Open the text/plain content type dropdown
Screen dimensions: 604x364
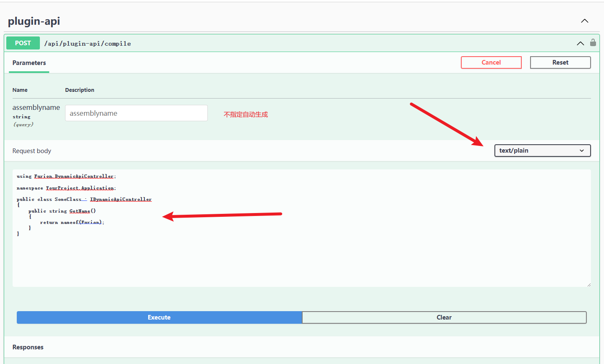pos(542,151)
